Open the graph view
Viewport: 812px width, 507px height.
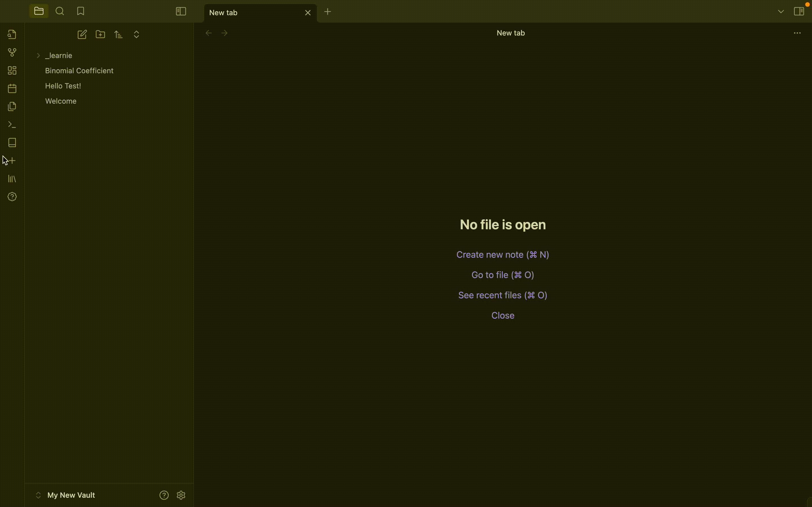pos(12,52)
